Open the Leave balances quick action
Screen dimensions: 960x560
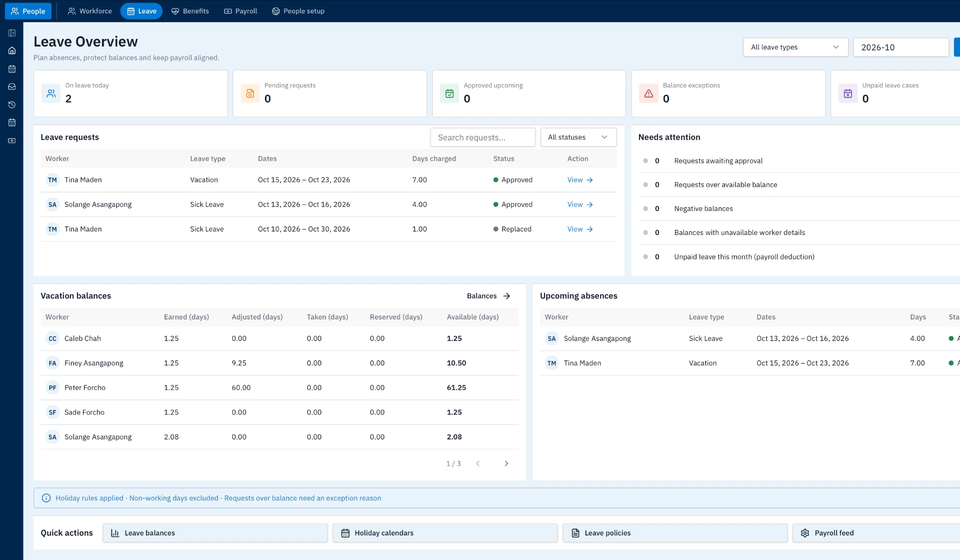pyautogui.click(x=215, y=533)
